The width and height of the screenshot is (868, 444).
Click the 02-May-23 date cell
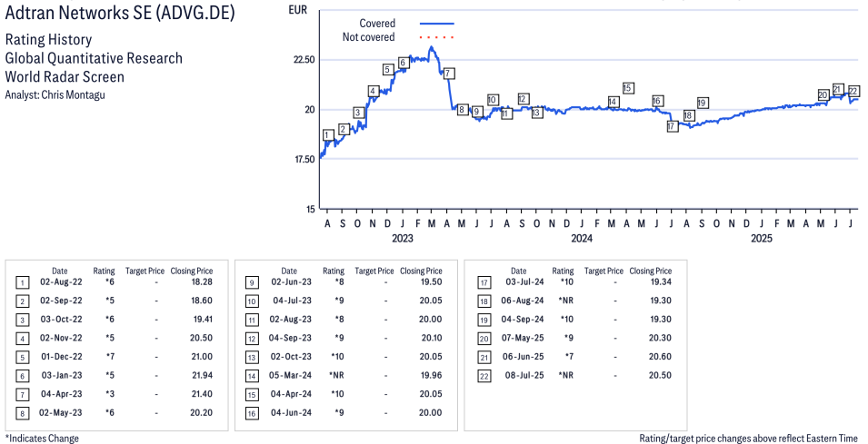coord(60,413)
